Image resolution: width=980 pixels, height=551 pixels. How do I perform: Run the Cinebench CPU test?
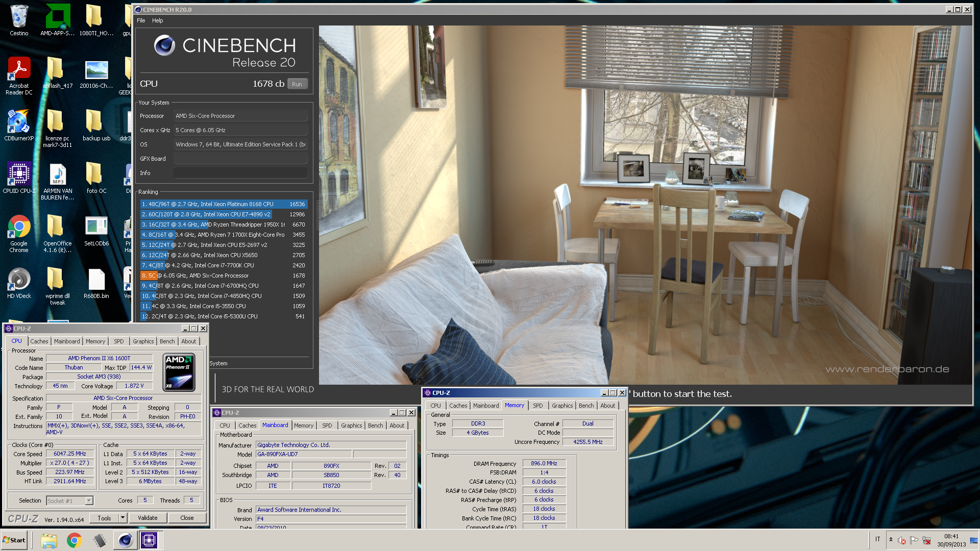(297, 84)
